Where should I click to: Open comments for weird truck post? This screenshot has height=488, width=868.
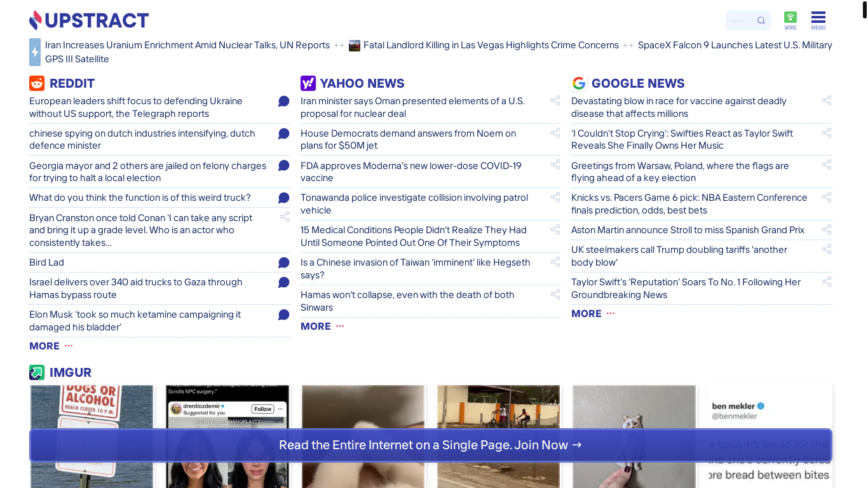coord(284,198)
